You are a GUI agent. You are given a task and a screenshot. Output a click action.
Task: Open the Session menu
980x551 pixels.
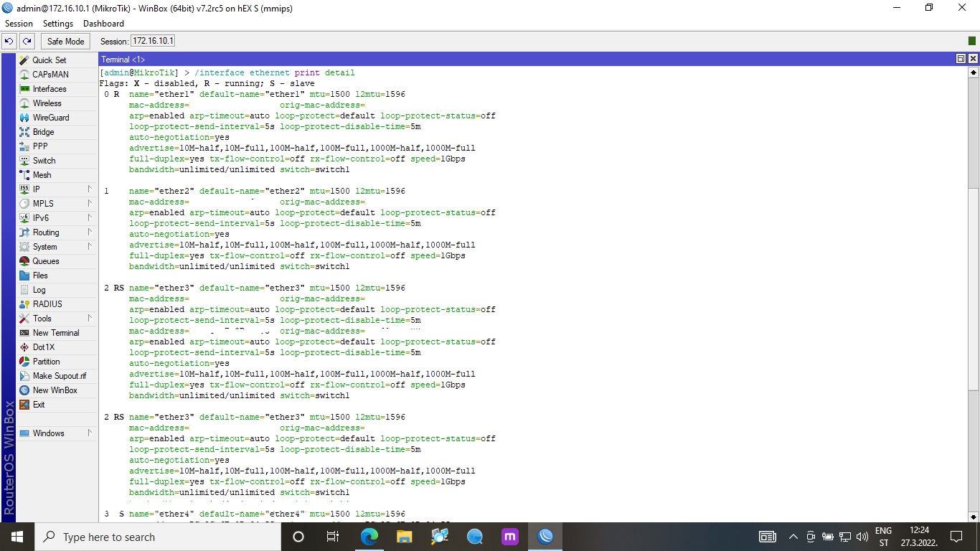19,24
